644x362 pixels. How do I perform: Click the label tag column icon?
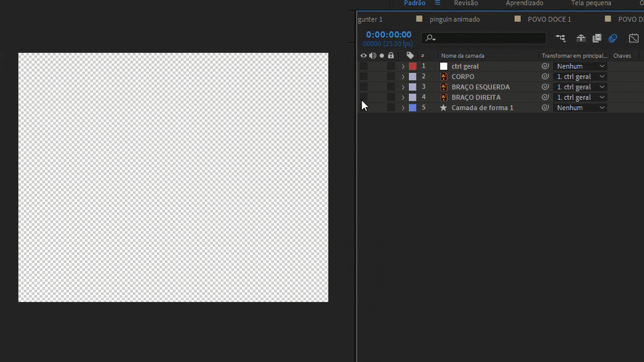pyautogui.click(x=410, y=56)
